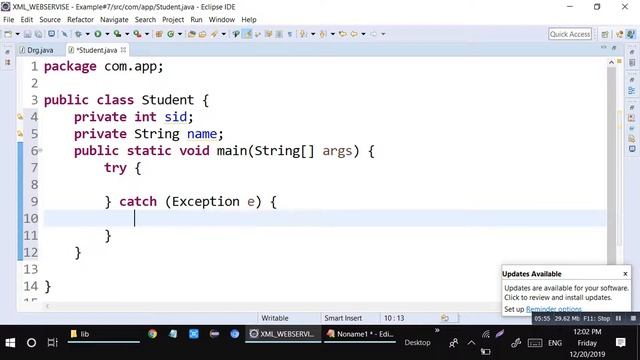Open the Windows Action Center notifications

pyautogui.click(x=621, y=343)
